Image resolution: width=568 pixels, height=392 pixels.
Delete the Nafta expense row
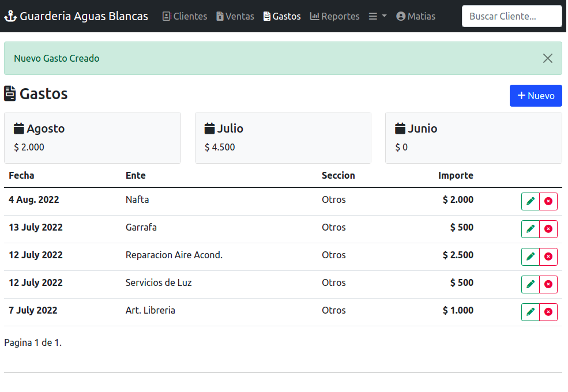[x=548, y=201]
